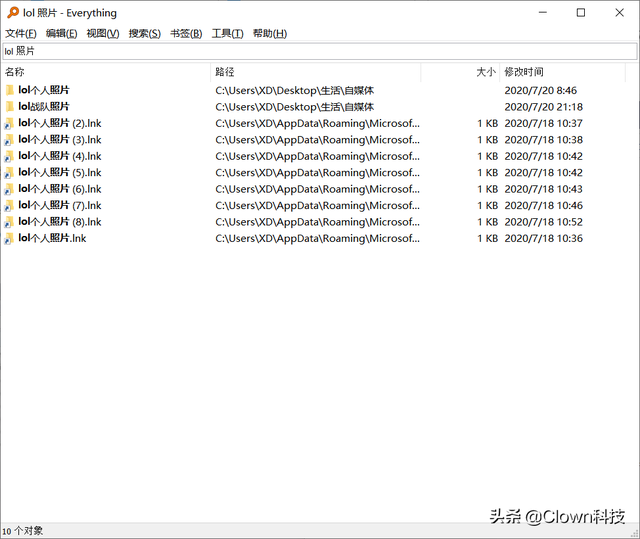Viewport: 640px width, 539px height.
Task: Open the 编辑(E) menu
Action: [62, 33]
